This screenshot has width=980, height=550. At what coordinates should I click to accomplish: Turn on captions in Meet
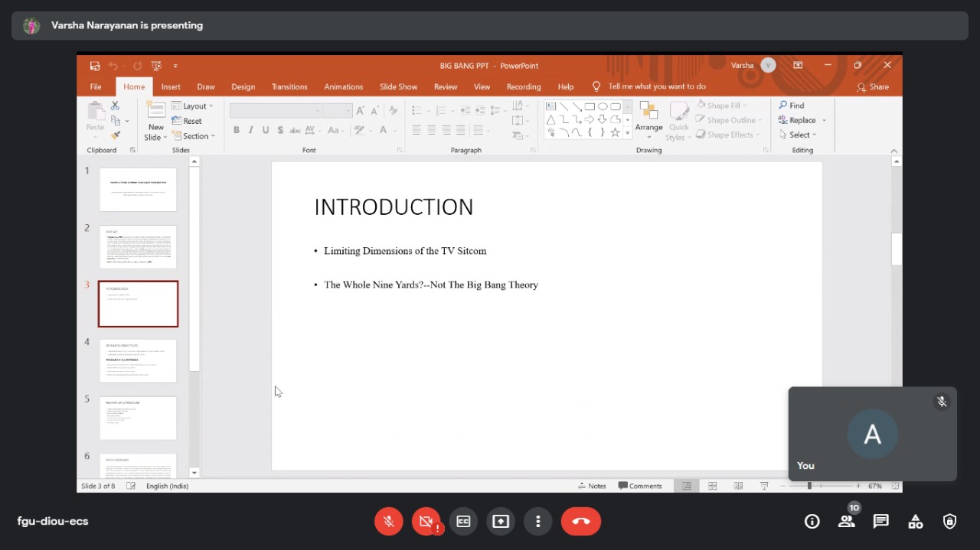[x=463, y=522]
